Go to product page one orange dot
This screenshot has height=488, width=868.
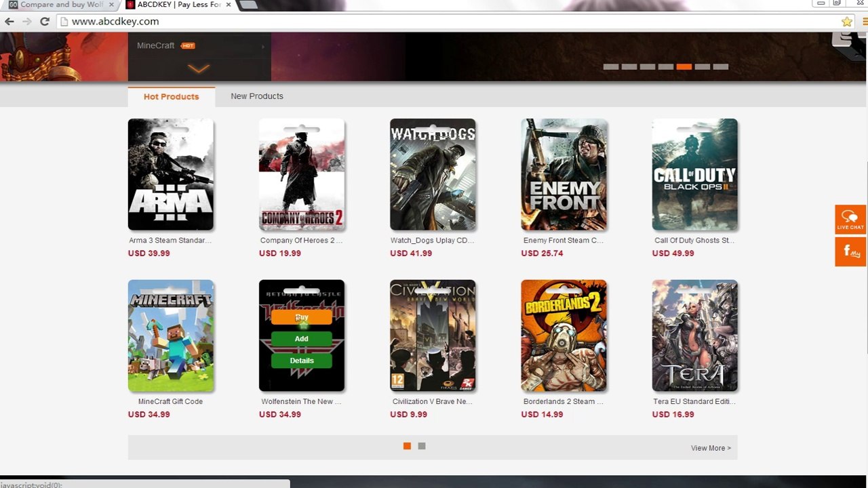[x=407, y=446]
